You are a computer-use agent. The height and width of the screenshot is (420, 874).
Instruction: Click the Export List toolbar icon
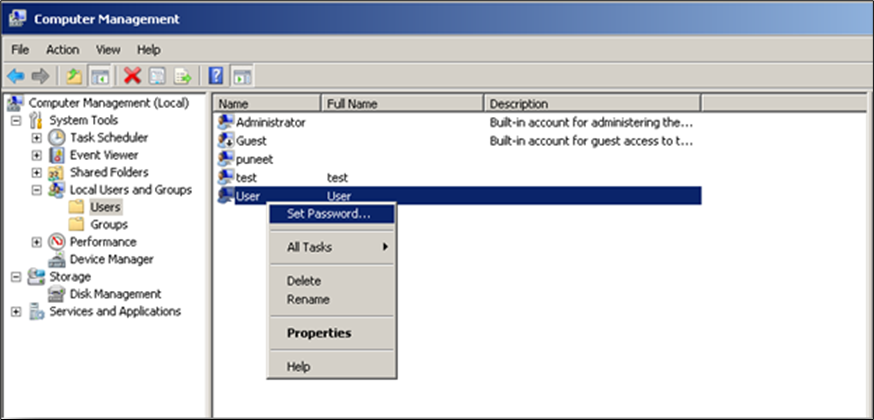coord(183,76)
